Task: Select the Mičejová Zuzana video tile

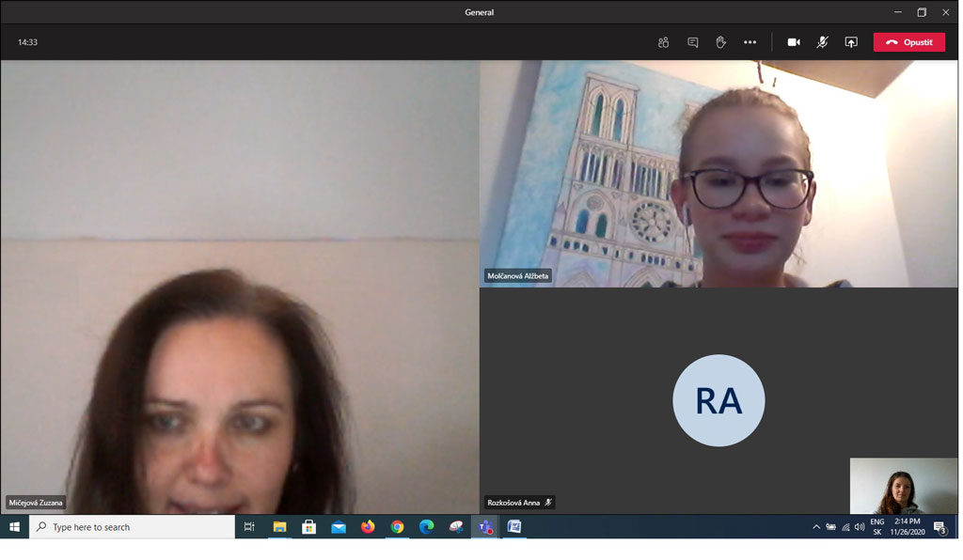Action: pyautogui.click(x=240, y=288)
